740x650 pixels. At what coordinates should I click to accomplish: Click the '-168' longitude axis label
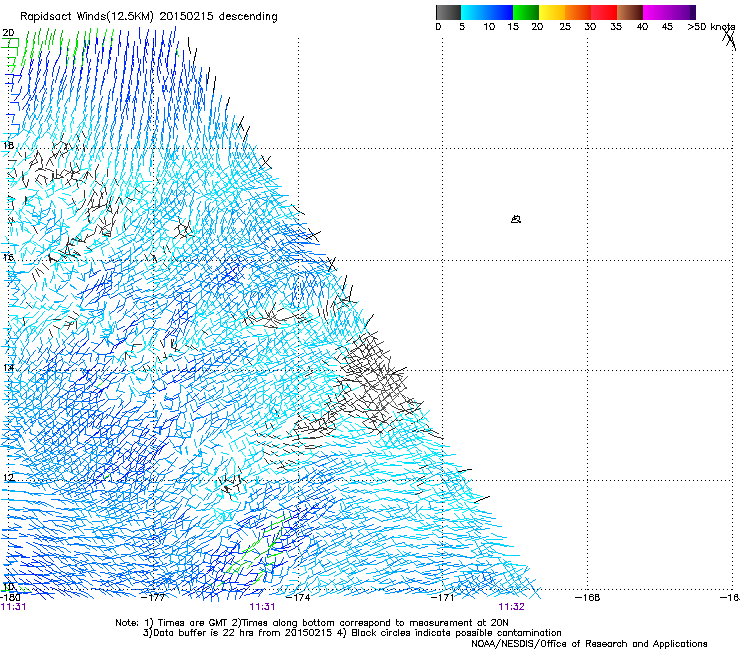pos(588,597)
